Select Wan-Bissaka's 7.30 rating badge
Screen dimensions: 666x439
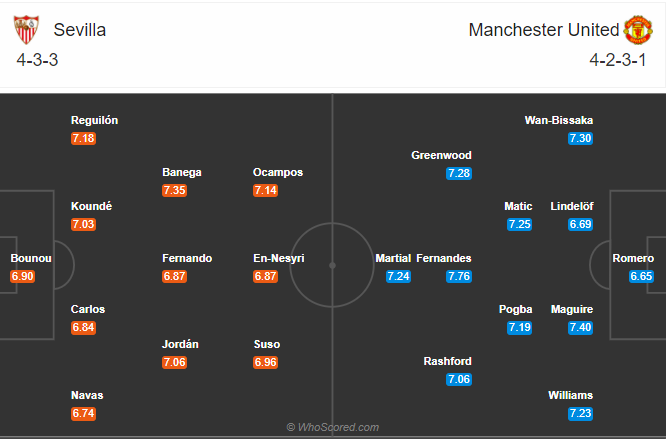(580, 138)
